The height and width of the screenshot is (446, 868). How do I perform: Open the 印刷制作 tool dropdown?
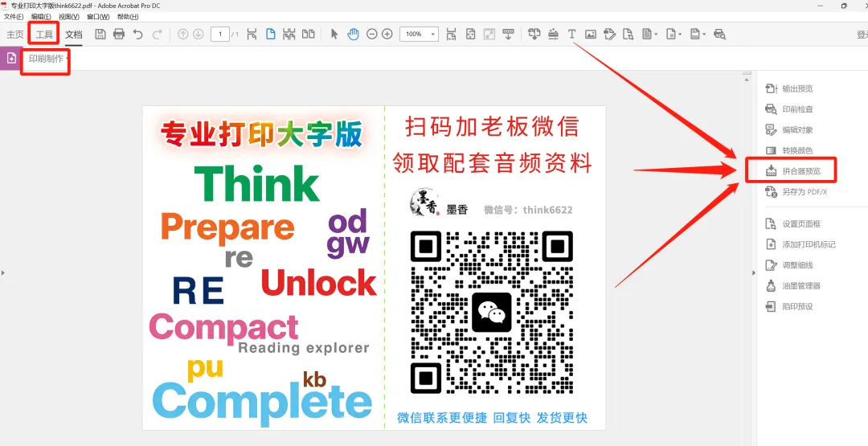click(48, 59)
